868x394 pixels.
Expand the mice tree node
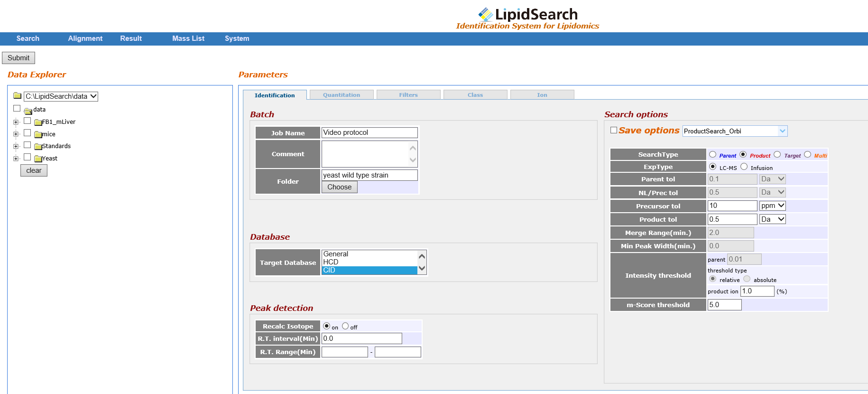coord(16,134)
